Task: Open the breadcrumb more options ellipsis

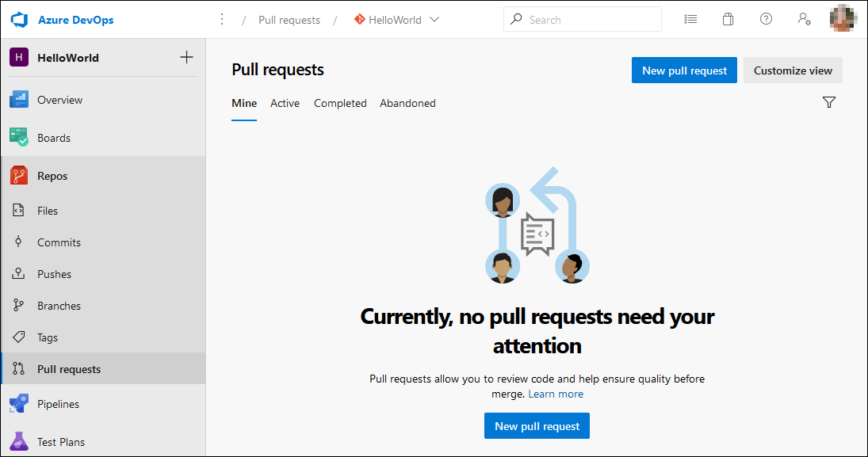Action: (222, 19)
